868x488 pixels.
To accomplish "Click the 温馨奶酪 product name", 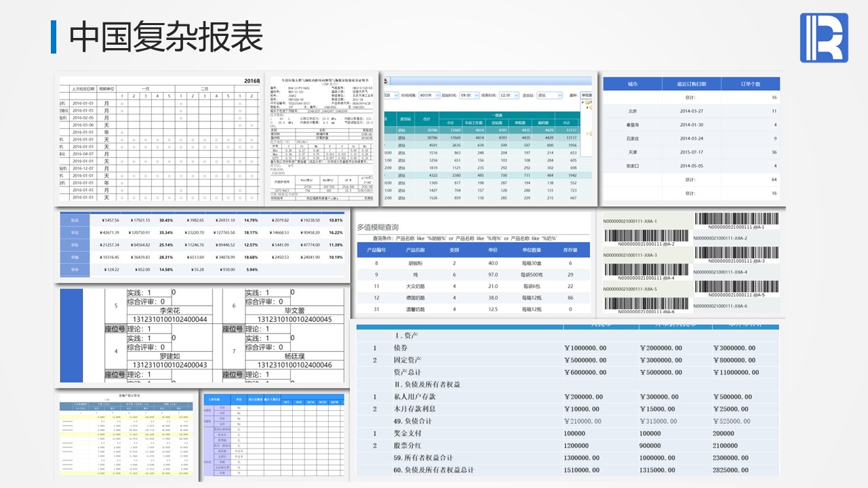I will 414,309.
